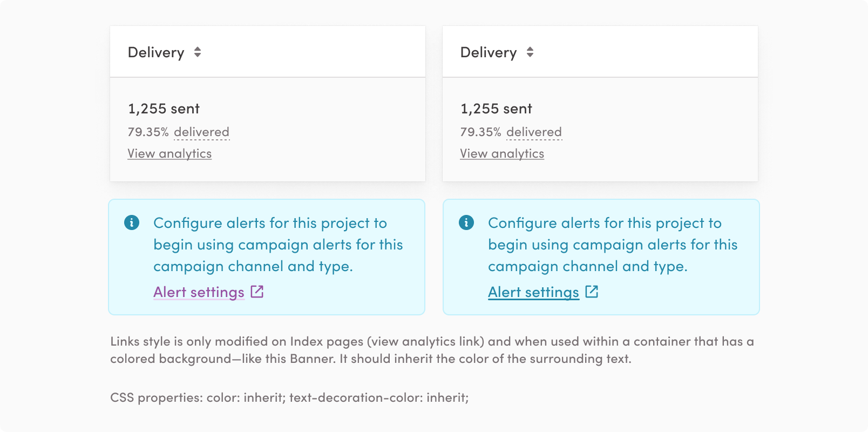Click the info icon in the teal-link banner

click(466, 222)
